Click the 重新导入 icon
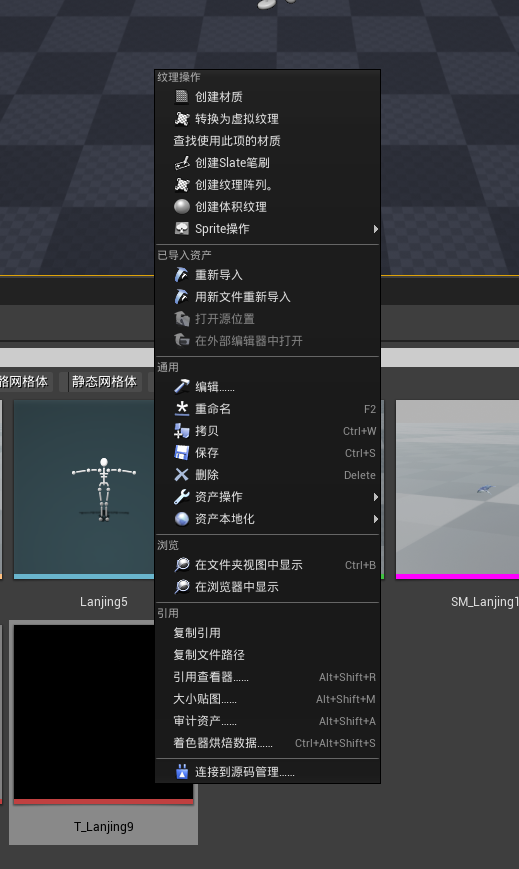This screenshot has width=519, height=869. coord(181,274)
